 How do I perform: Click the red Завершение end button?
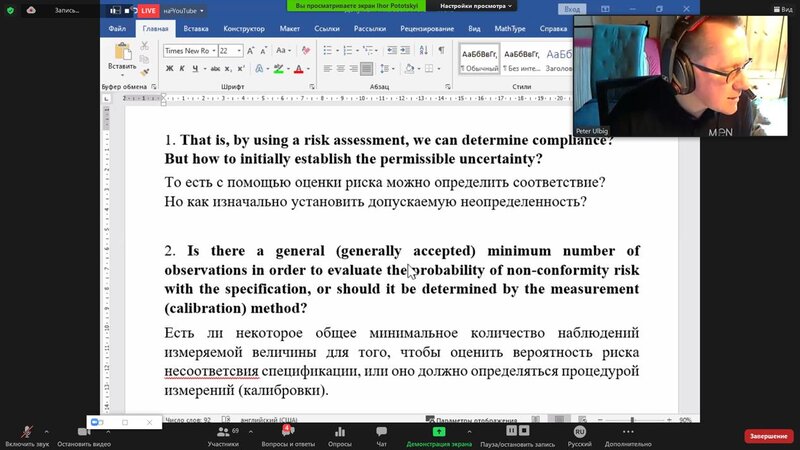[768, 436]
